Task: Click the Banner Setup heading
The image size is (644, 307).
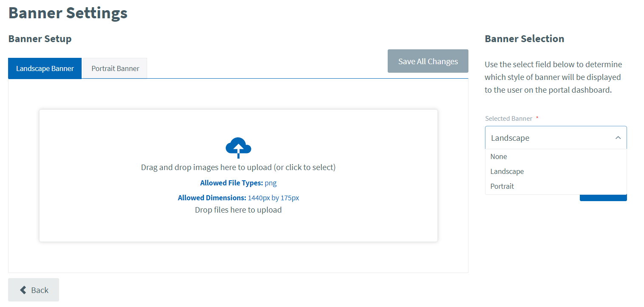Action: (x=40, y=39)
